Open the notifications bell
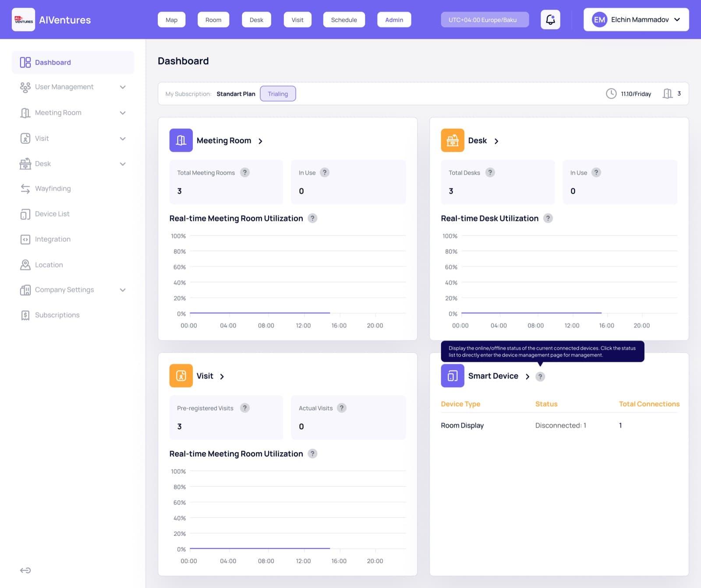The height and width of the screenshot is (588, 701). (x=550, y=20)
